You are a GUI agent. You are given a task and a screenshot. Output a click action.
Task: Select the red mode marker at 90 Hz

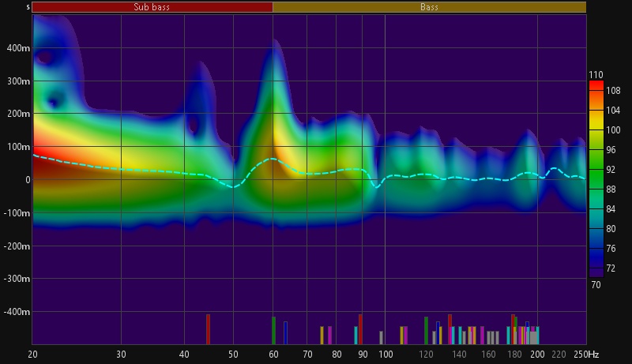pos(360,328)
